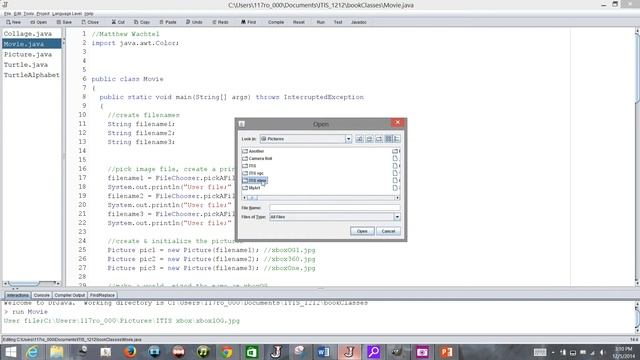The width and height of the screenshot is (640, 360).
Task: Select Movie.java in file list
Action: (31, 44)
